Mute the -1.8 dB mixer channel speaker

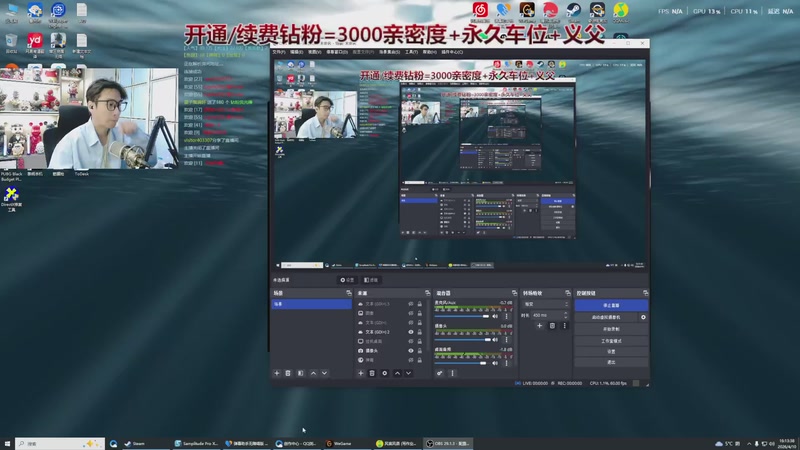tap(495, 363)
